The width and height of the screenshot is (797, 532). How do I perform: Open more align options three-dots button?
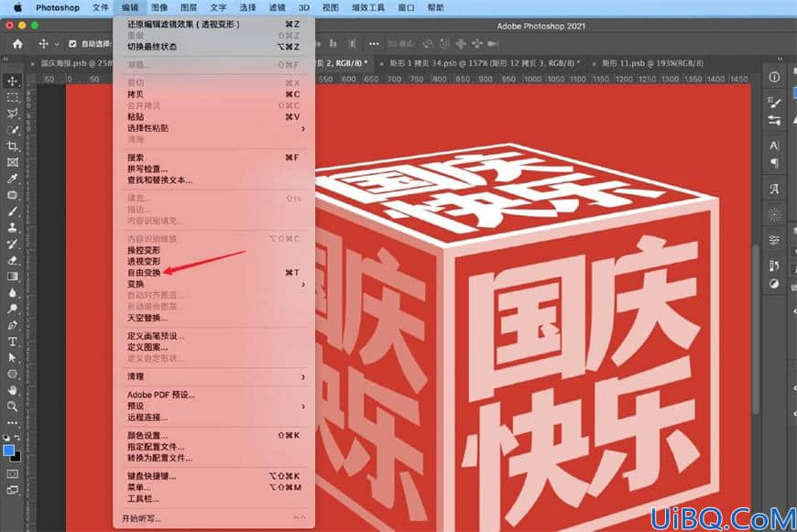tap(374, 44)
